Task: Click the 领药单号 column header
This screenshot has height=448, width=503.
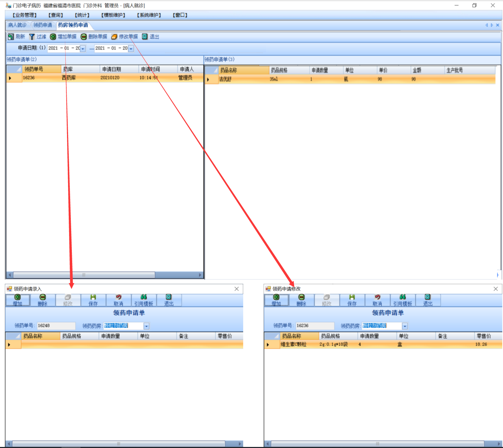Action: 42,69
